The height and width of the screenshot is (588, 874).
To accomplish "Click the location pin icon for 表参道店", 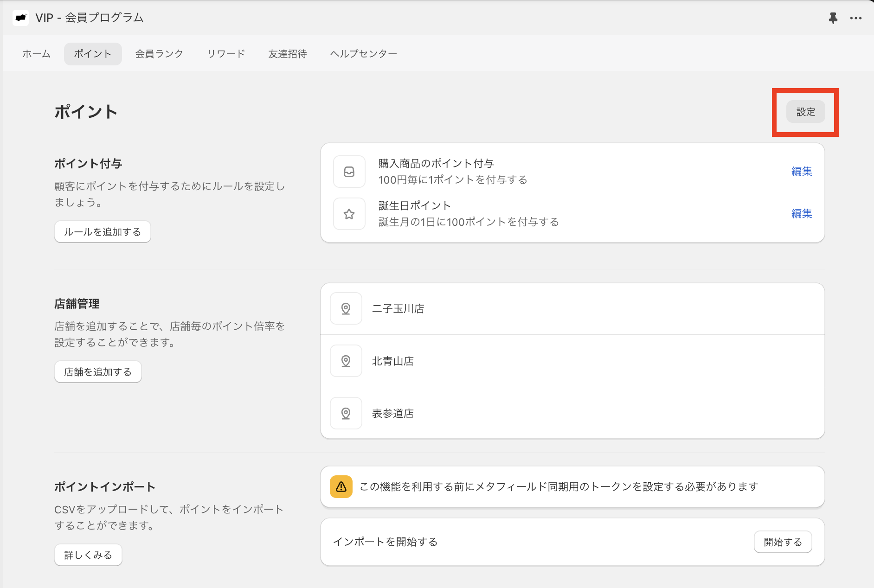I will [x=346, y=413].
